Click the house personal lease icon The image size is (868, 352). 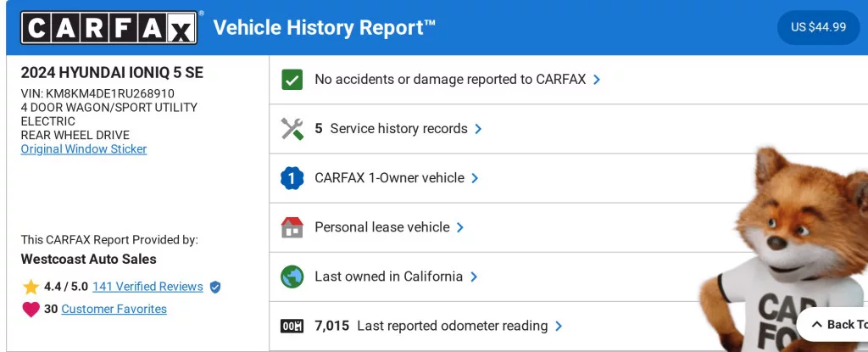click(292, 227)
